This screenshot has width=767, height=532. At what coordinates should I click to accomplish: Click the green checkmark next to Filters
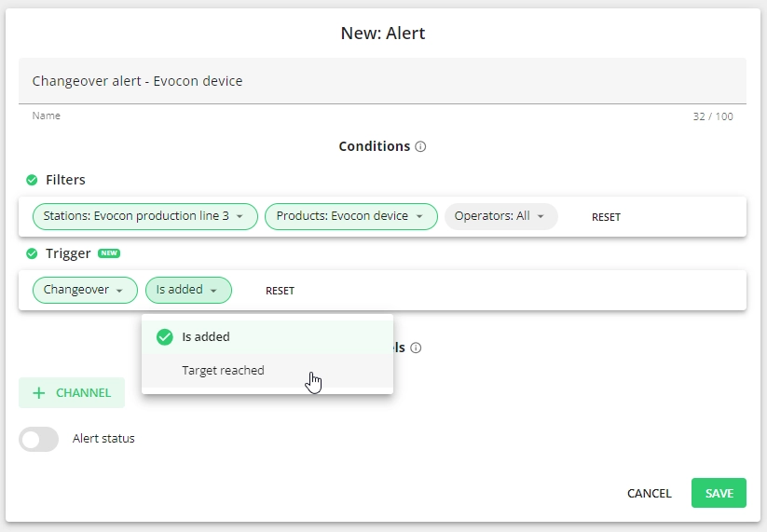tap(32, 181)
